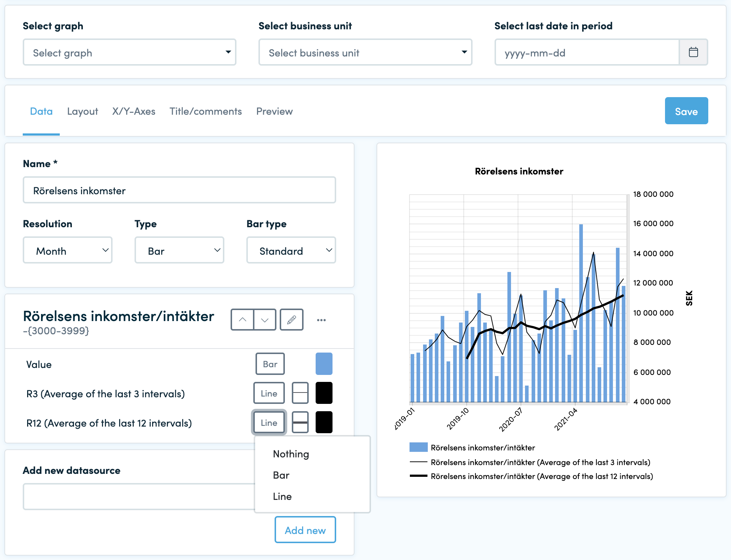Click the blue legend marker for Rörelsens inkomster/intäkter

pos(418,447)
